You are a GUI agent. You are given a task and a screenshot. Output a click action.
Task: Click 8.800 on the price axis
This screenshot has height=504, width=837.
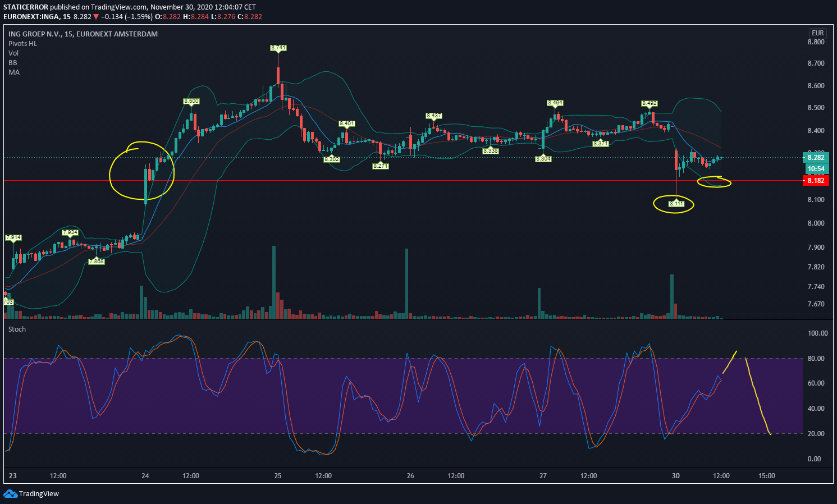(816, 42)
